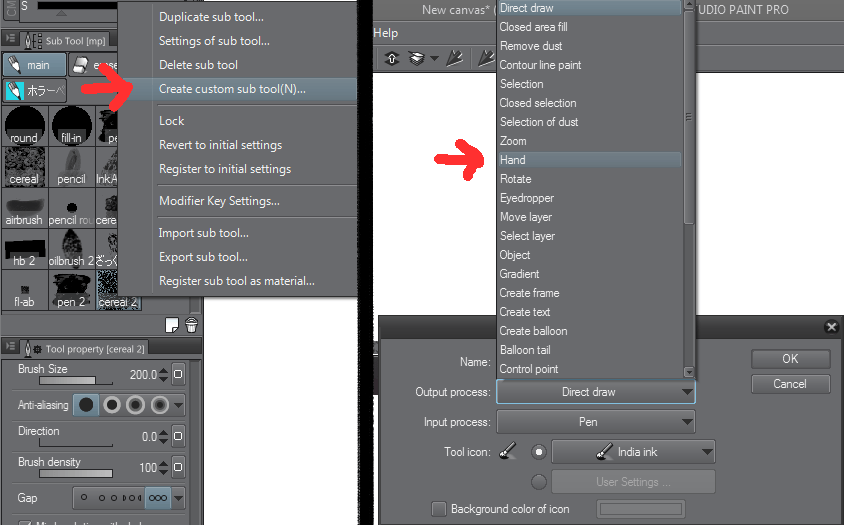844x525 pixels.
Task: Select the fl-ab sub tool
Action: pos(25,290)
